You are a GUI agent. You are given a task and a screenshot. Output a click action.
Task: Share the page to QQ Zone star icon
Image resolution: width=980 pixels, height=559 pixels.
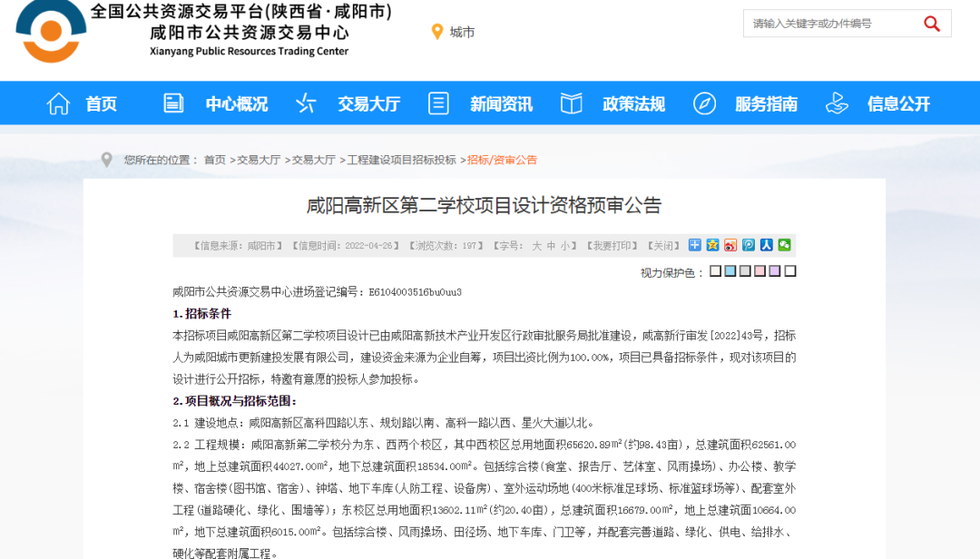712,245
